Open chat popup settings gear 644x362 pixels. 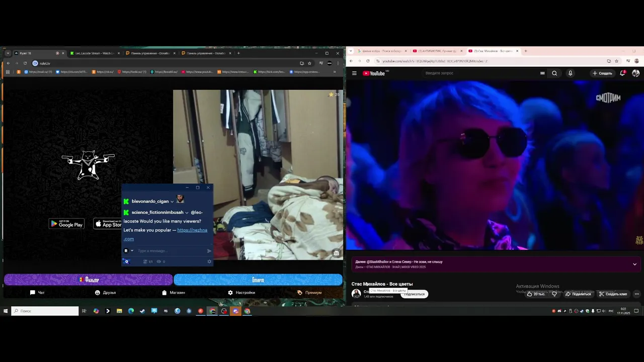point(209,261)
